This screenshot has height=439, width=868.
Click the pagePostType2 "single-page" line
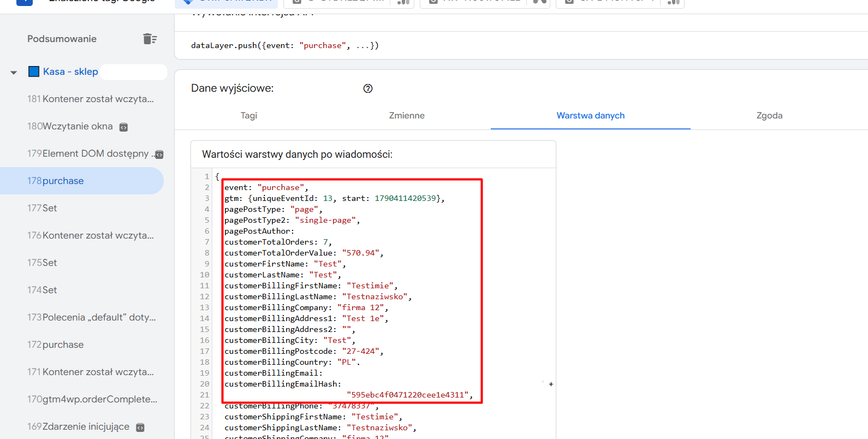point(292,220)
